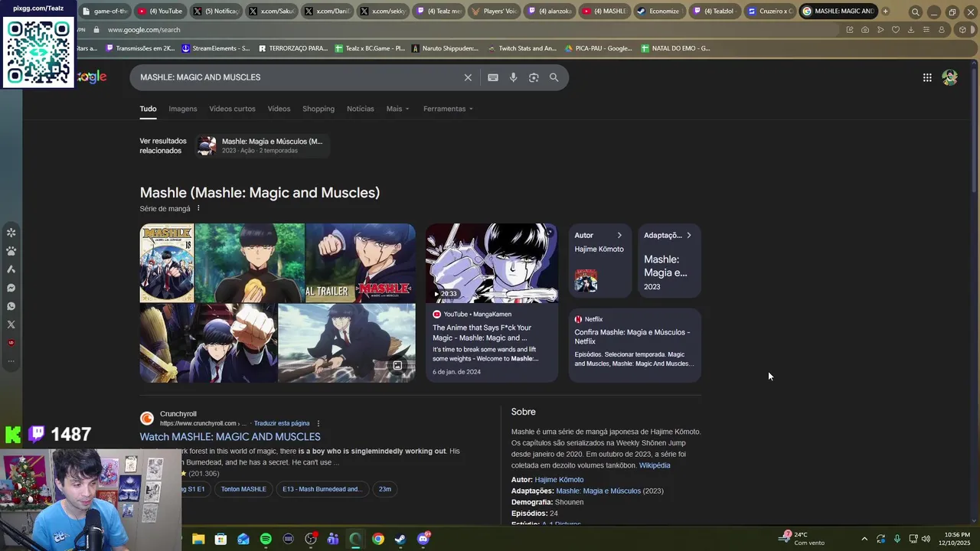Switch to the Notícias tab
The width and height of the screenshot is (980, 551).
[361, 109]
